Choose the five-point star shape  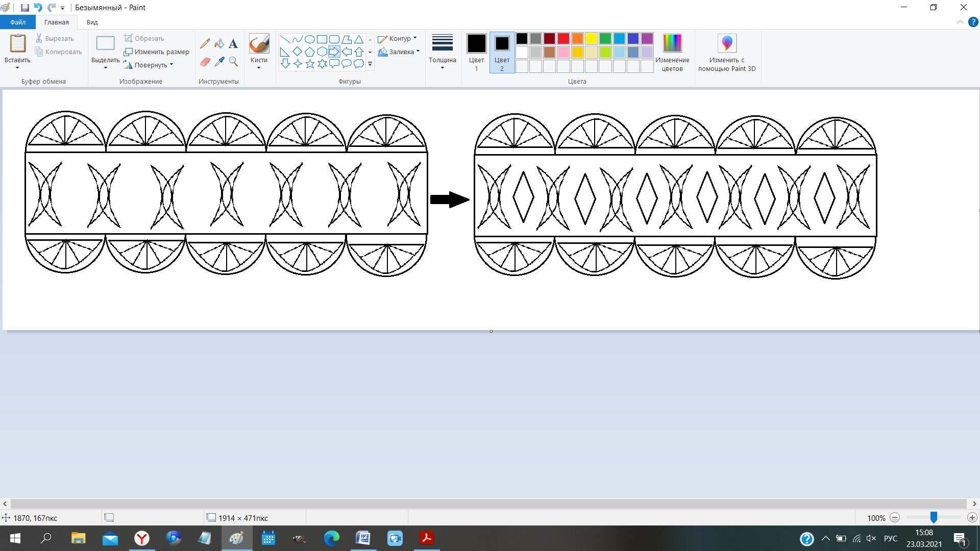click(x=310, y=64)
